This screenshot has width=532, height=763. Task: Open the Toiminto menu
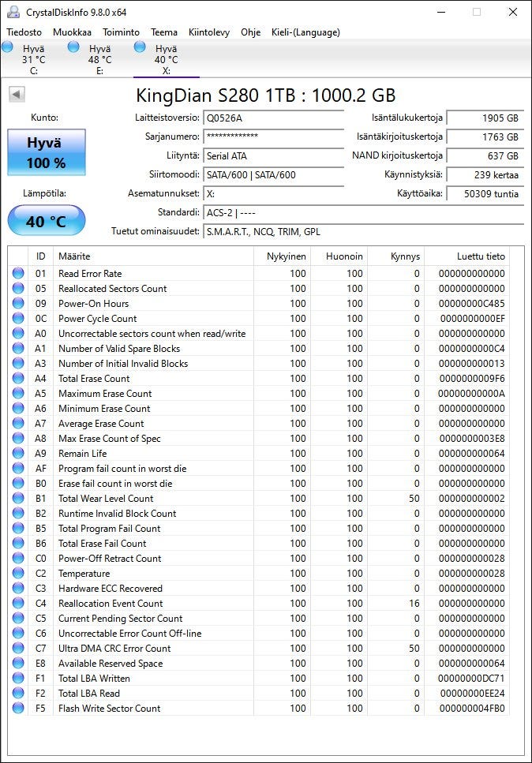(122, 32)
